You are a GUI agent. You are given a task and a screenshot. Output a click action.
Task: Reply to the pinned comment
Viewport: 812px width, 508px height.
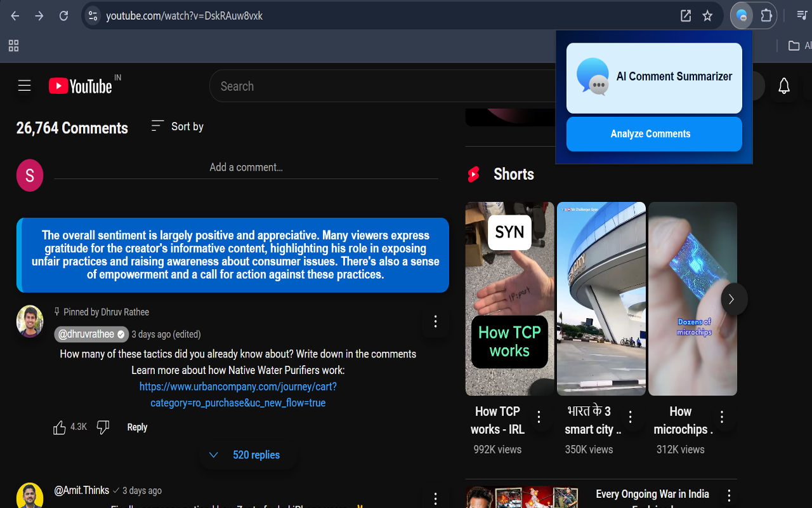click(x=137, y=427)
